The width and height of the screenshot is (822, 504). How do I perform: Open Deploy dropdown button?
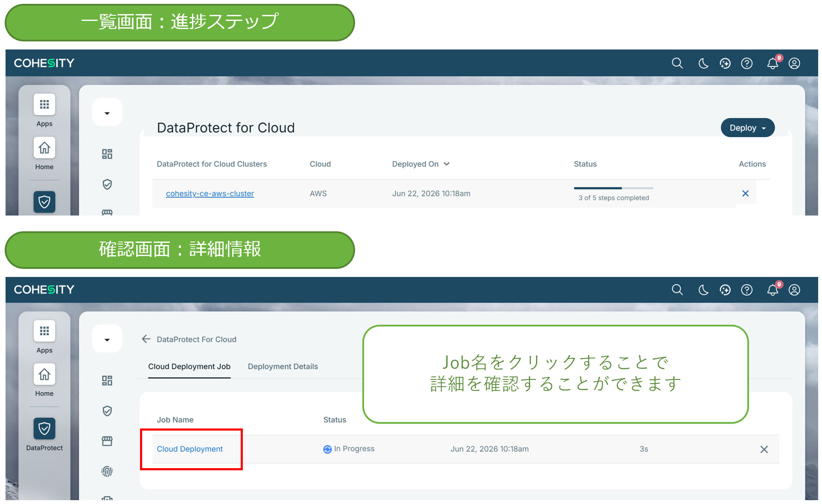click(x=748, y=128)
